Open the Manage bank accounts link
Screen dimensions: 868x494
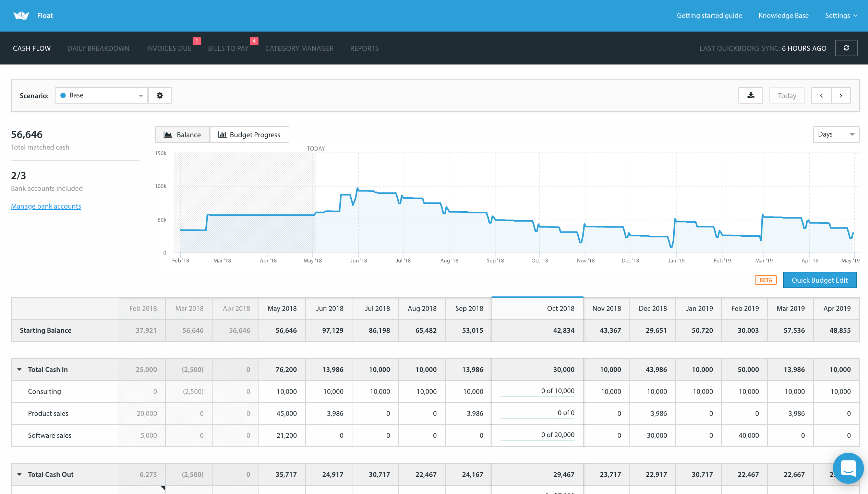point(46,206)
